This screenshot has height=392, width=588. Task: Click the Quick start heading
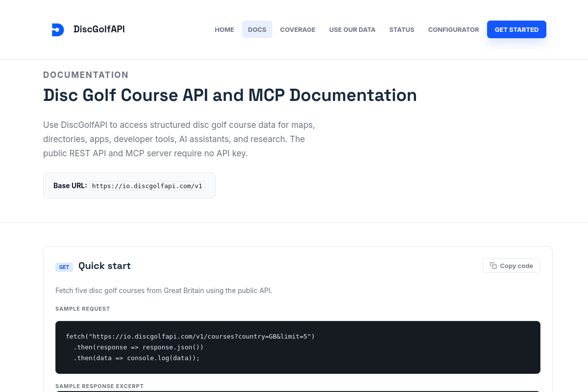(104, 266)
